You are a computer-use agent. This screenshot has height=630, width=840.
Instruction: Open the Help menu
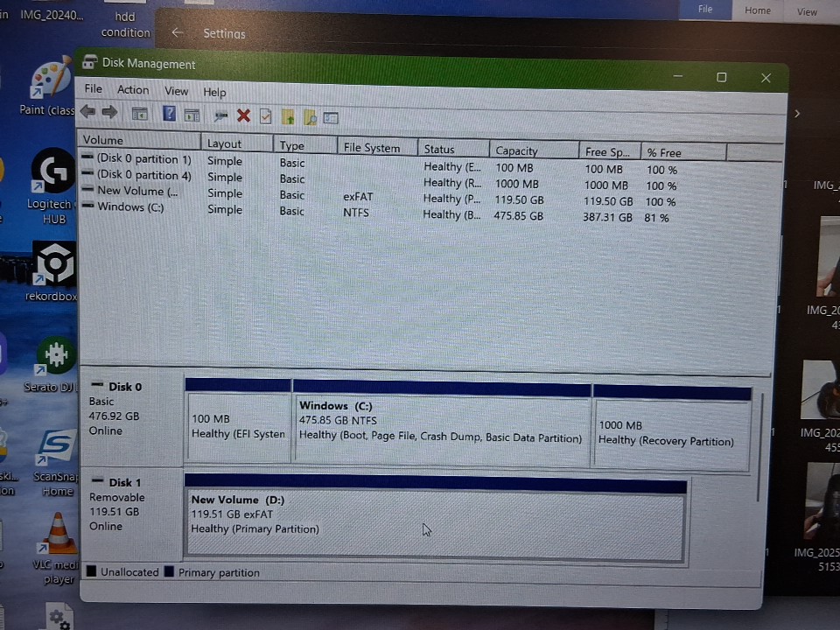coord(214,92)
